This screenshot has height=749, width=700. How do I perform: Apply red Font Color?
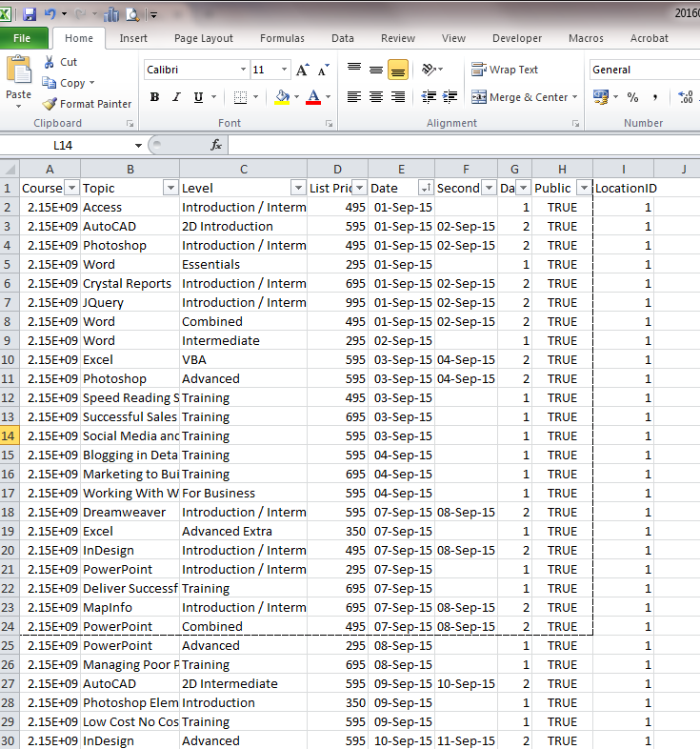tap(313, 97)
